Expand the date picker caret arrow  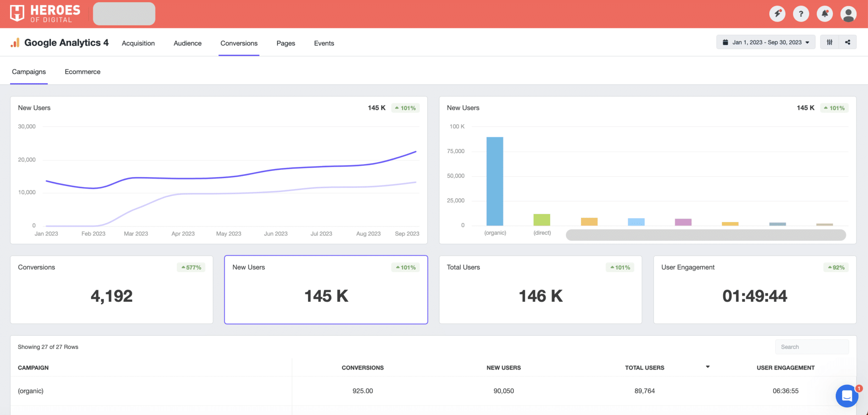point(807,42)
